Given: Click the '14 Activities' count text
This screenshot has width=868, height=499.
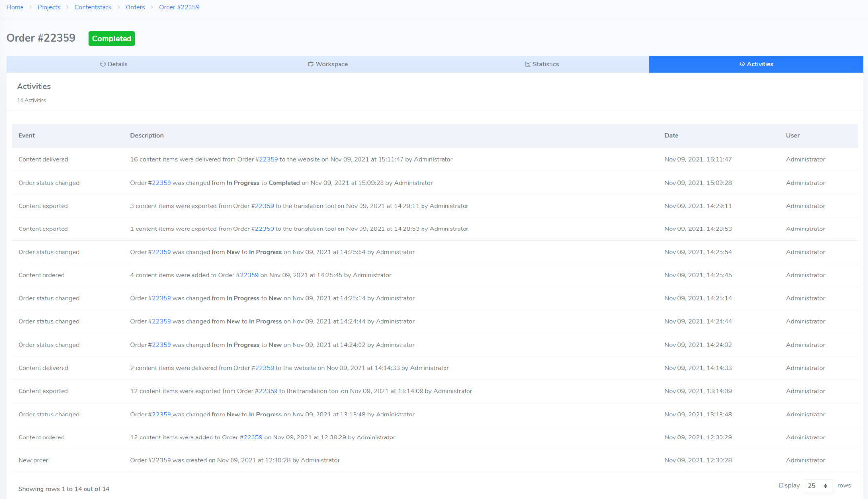Looking at the screenshot, I should pyautogui.click(x=32, y=100).
